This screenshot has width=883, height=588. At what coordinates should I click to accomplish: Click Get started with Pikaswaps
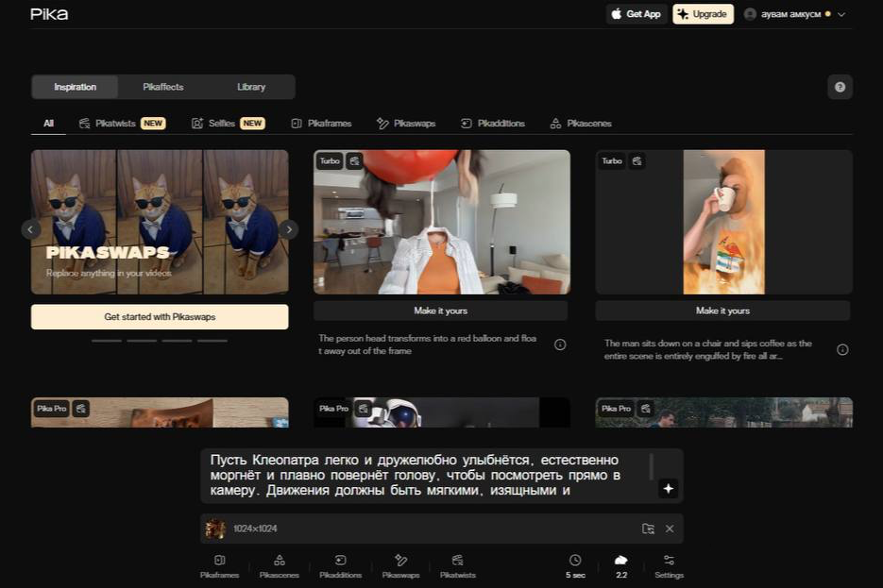[x=160, y=316]
